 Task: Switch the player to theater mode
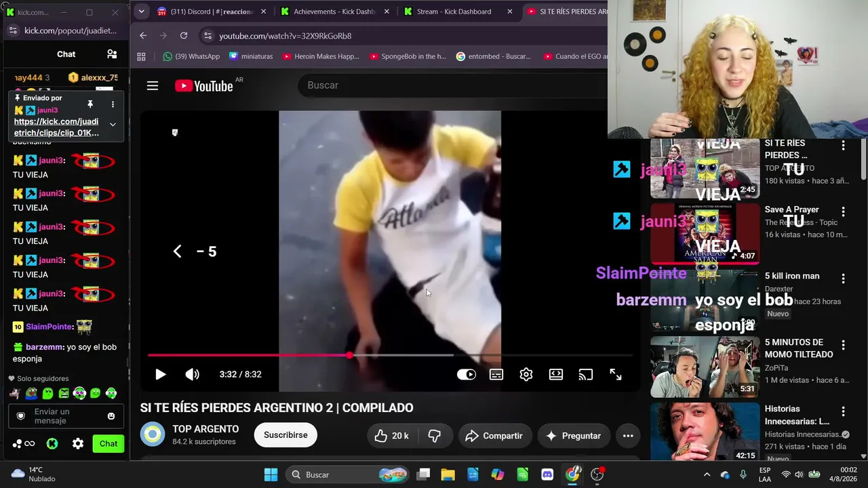(556, 374)
